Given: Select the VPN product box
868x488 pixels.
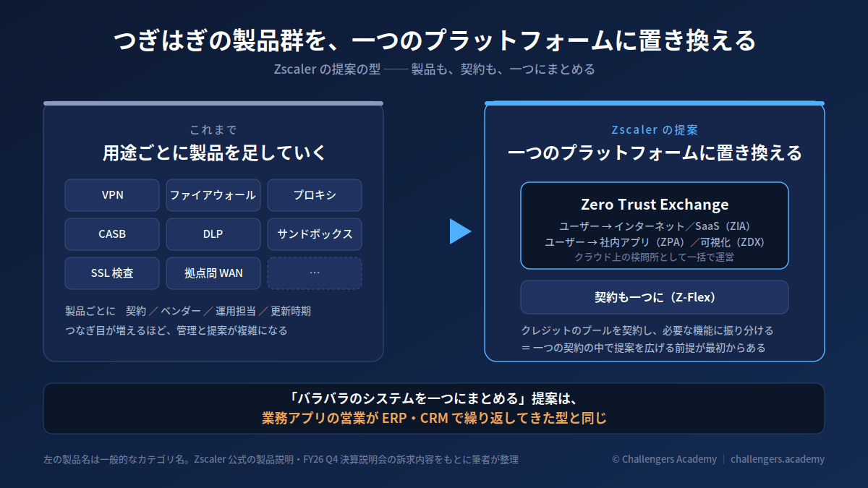Looking at the screenshot, I should pos(112,195).
